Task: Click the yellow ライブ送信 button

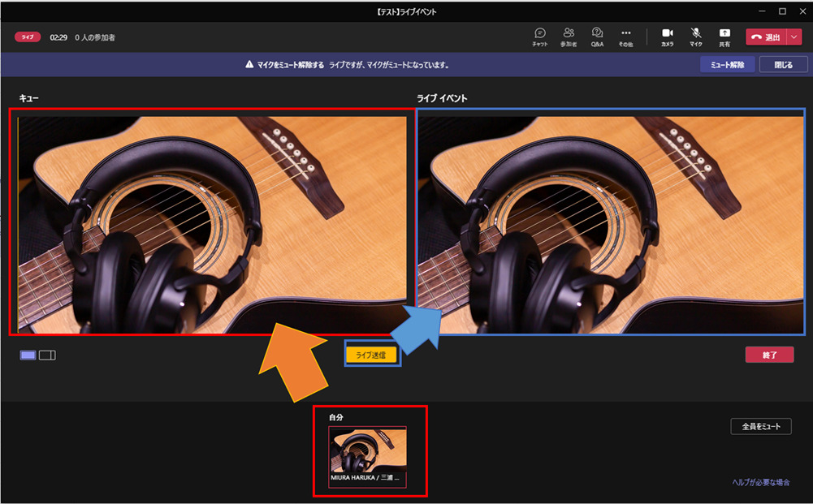Action: pos(372,355)
